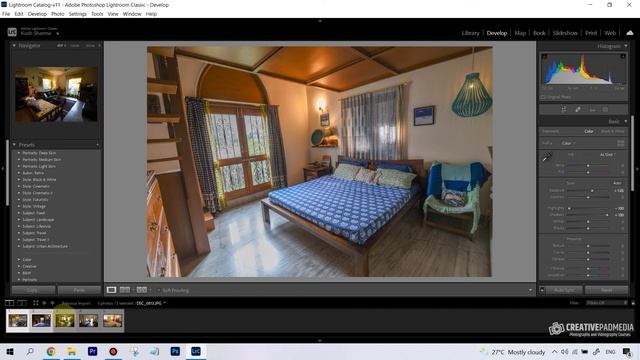Toggle the develop settings switch beside Auto Sync
Viewport: 640px width, 360px height.
(x=542, y=290)
